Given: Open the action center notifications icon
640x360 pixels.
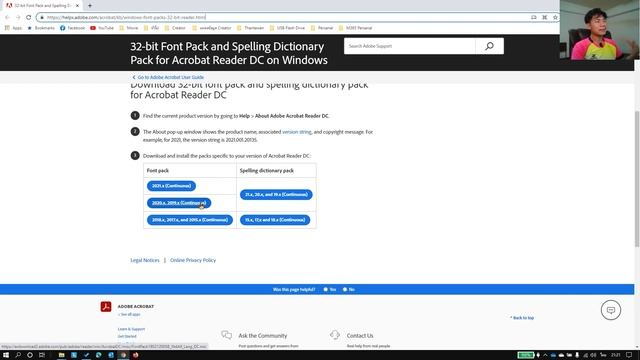Looking at the screenshot, I should coord(629,355).
